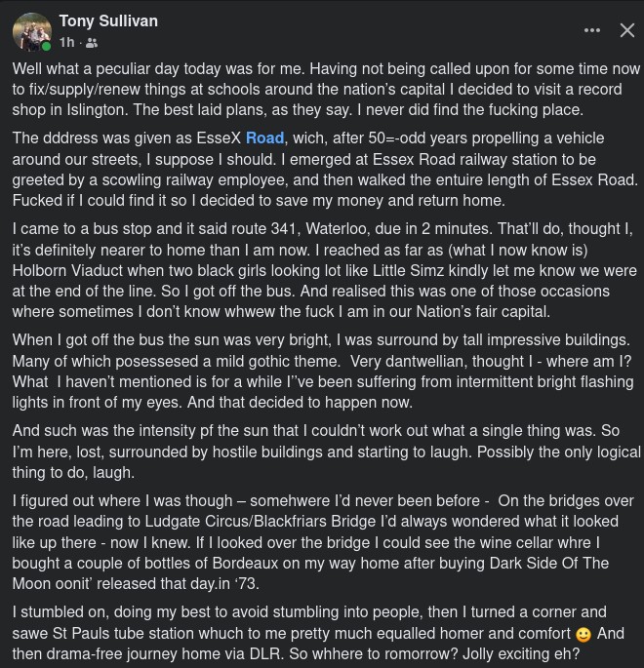The image size is (644, 668).
Task: Click the paragraph beginning 'And such was the intensity'
Action: [326, 452]
